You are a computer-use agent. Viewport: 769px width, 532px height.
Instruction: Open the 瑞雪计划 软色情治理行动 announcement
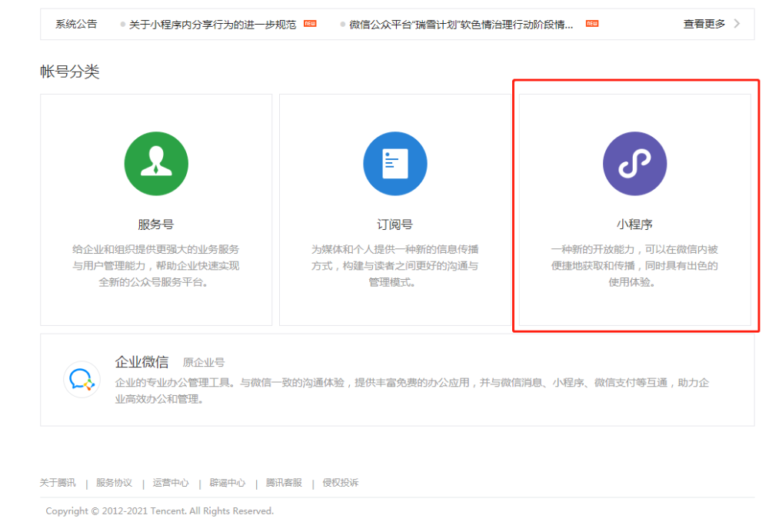tap(461, 25)
